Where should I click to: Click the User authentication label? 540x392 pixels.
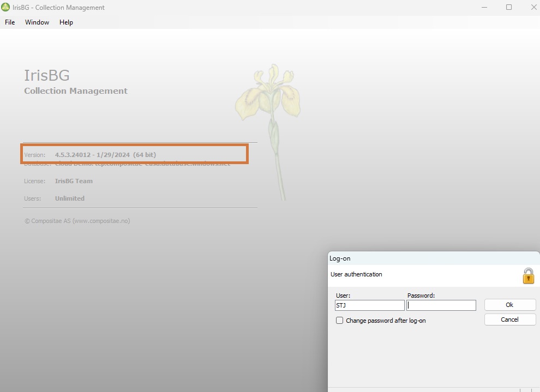click(x=356, y=274)
